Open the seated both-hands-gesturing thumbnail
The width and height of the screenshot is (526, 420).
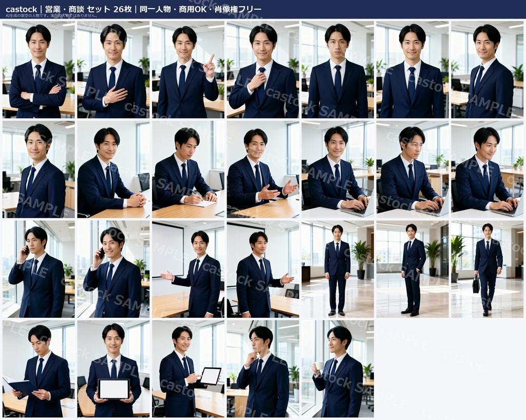click(263, 169)
